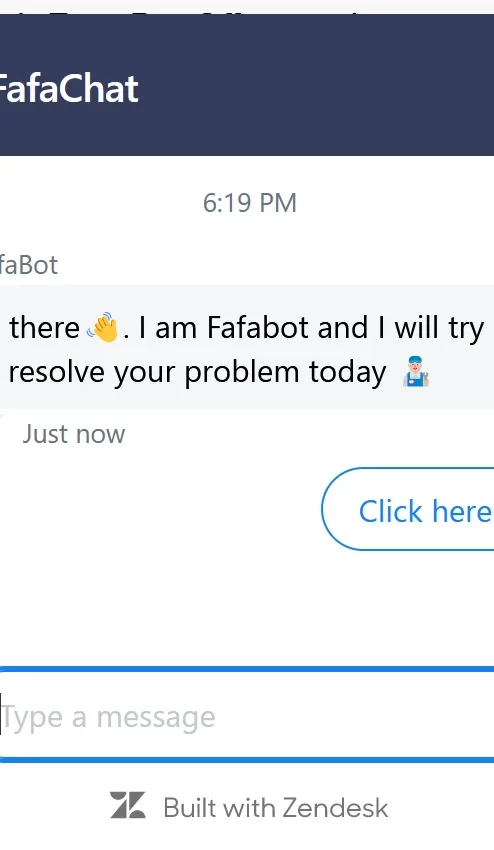This screenshot has width=494, height=850.
Task: Click the FafaChat header title
Action: (x=68, y=88)
